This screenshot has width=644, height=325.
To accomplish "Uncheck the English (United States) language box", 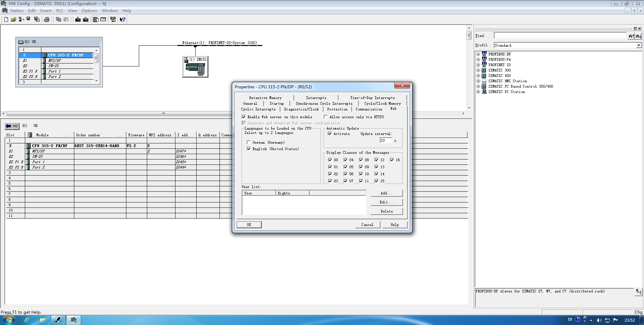I will click(249, 149).
